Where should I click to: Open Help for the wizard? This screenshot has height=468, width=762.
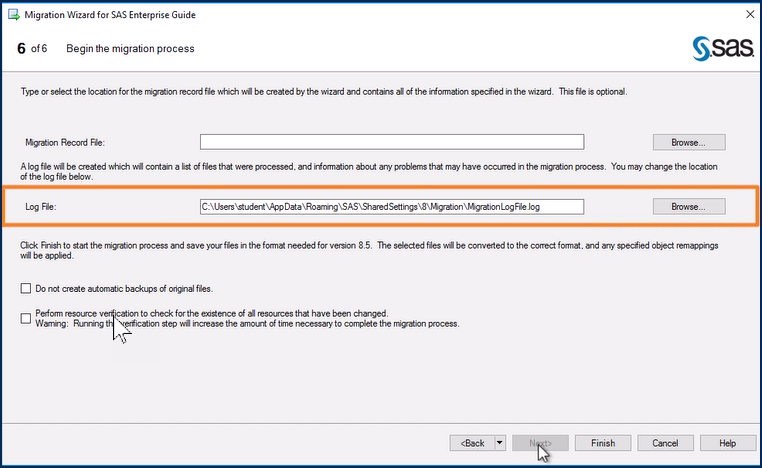(x=727, y=443)
